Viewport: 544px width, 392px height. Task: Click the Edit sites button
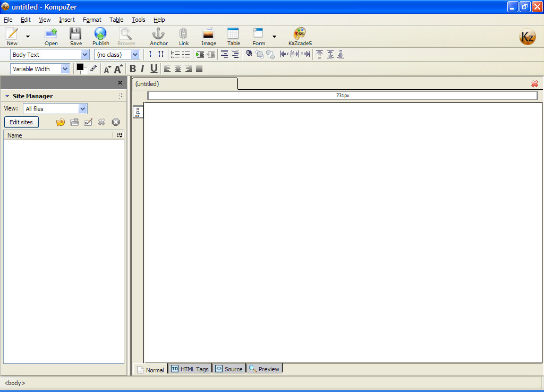click(x=21, y=122)
